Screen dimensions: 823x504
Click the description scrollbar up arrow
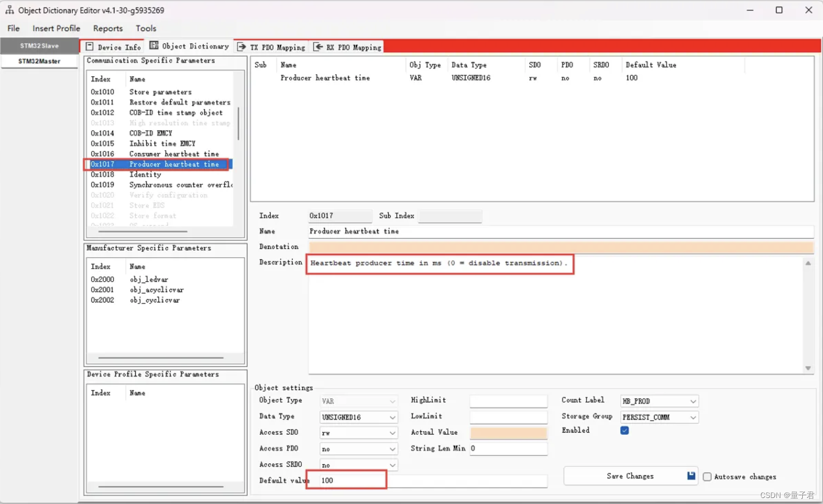click(808, 263)
